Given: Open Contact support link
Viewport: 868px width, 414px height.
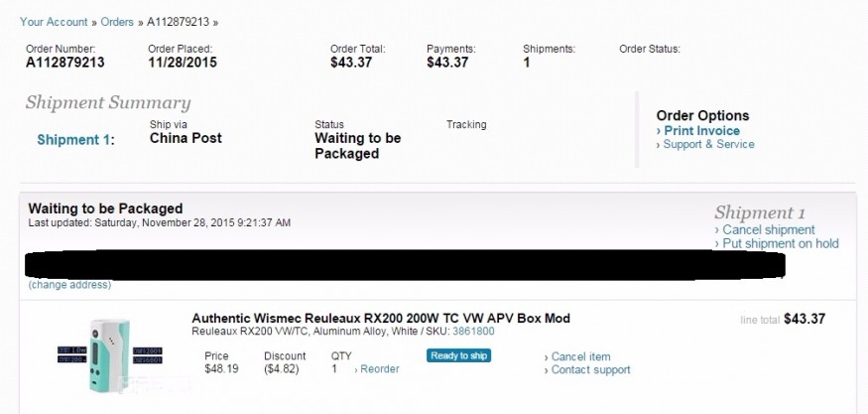Looking at the screenshot, I should tap(590, 370).
